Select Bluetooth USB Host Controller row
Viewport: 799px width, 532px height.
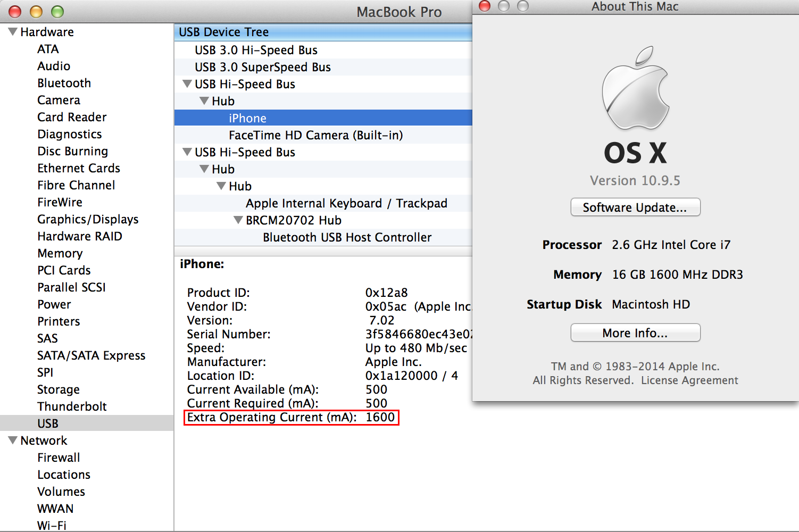(x=323, y=237)
